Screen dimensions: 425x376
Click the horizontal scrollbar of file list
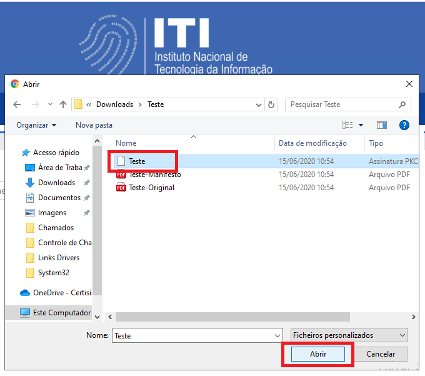[232, 317]
